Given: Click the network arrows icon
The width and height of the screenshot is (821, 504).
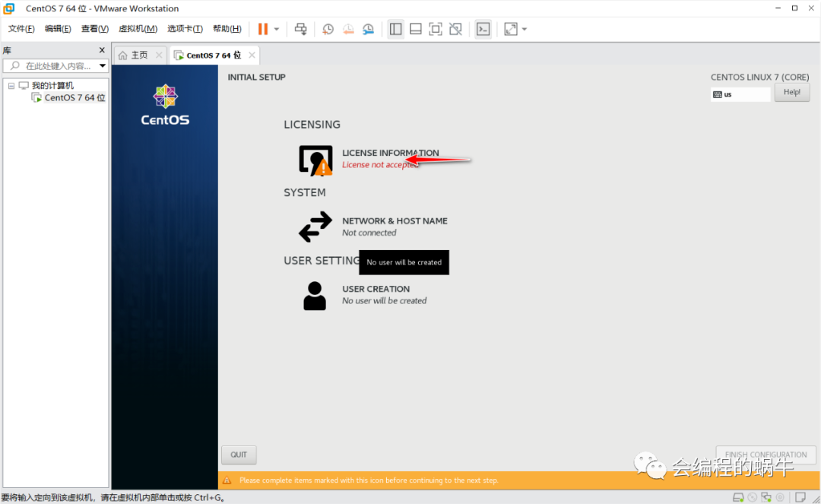Looking at the screenshot, I should (315, 227).
